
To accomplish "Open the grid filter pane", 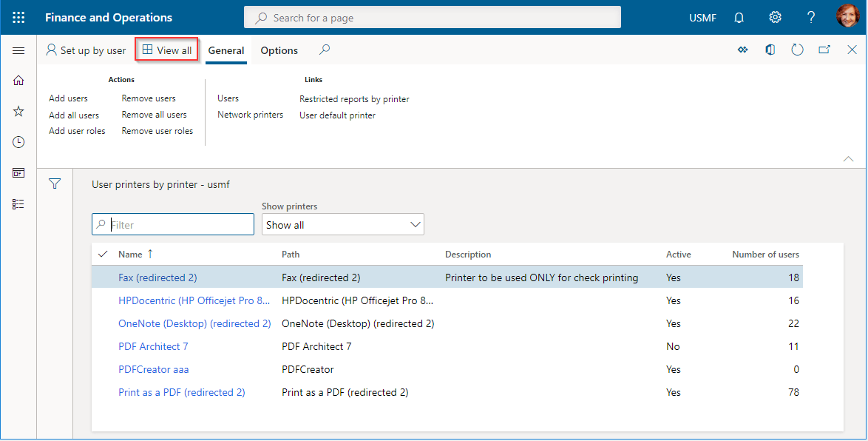I will (55, 183).
